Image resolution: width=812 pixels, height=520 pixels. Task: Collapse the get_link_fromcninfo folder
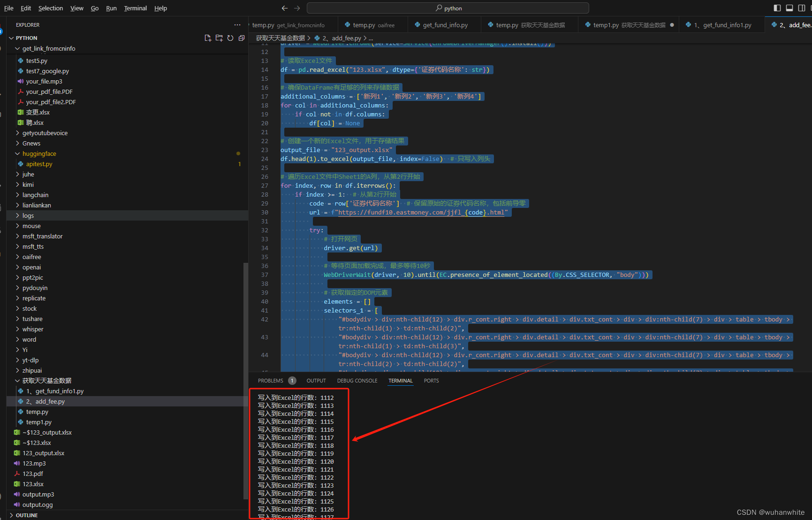pos(49,48)
